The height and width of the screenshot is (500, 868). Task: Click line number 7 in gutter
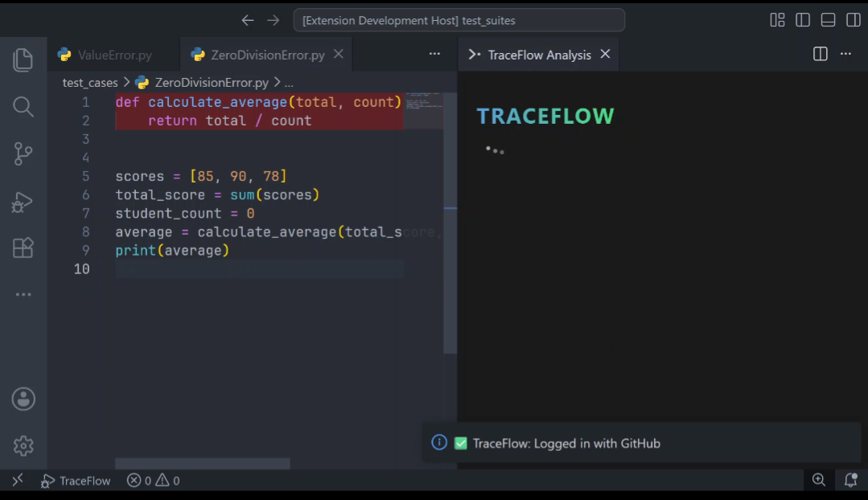pos(86,214)
